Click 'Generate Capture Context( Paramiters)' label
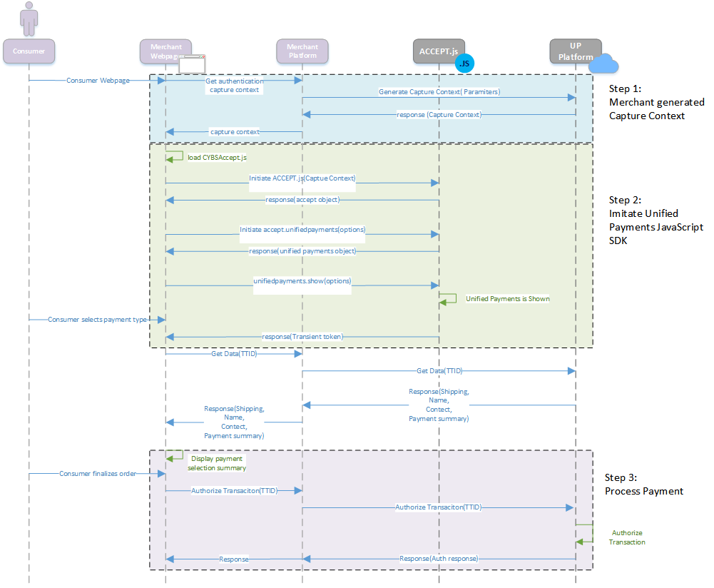 [439, 91]
